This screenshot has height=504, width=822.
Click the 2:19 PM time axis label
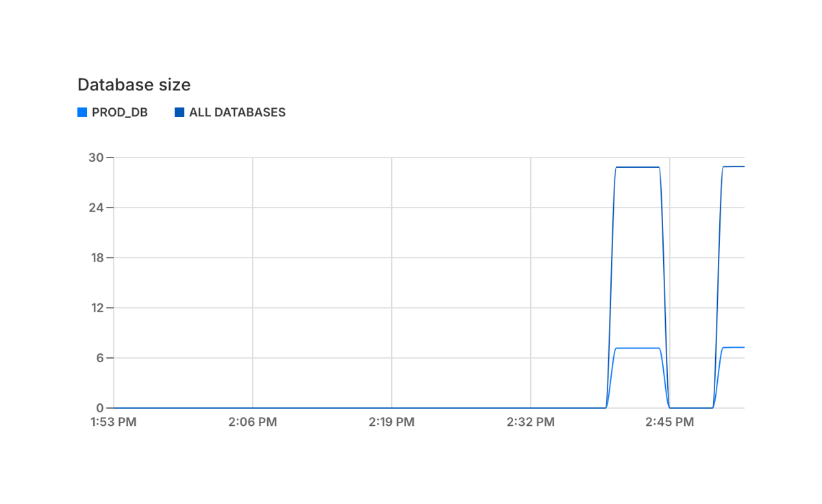point(391,423)
